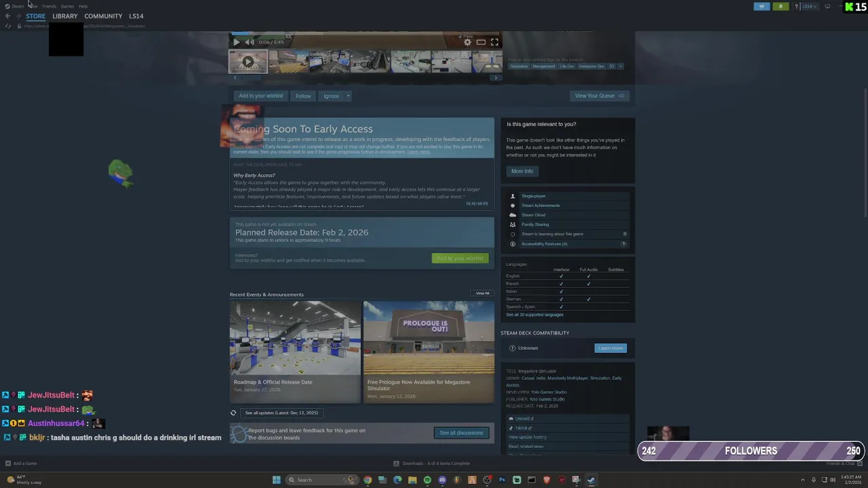The width and height of the screenshot is (868, 488).
Task: Follow this game
Action: click(x=303, y=96)
